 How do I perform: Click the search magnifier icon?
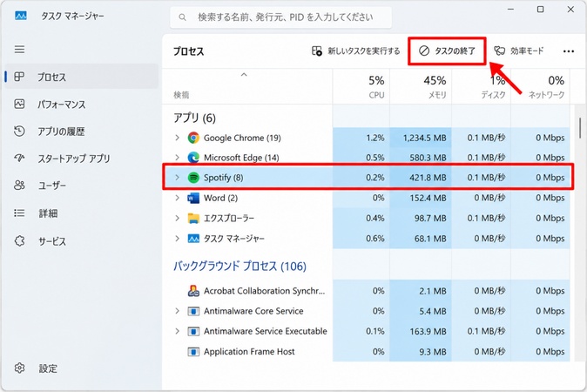point(182,17)
